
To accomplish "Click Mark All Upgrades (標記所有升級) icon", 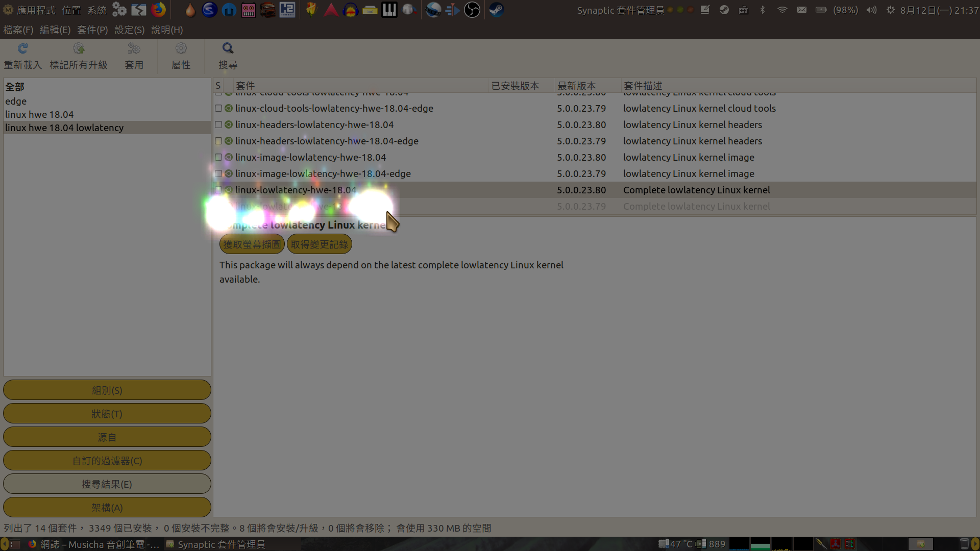I will tap(78, 49).
